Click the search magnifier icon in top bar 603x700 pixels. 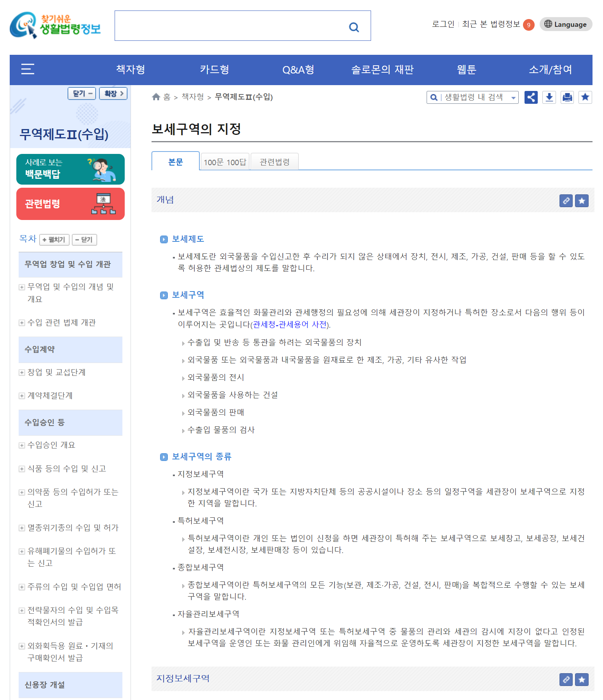tap(354, 27)
